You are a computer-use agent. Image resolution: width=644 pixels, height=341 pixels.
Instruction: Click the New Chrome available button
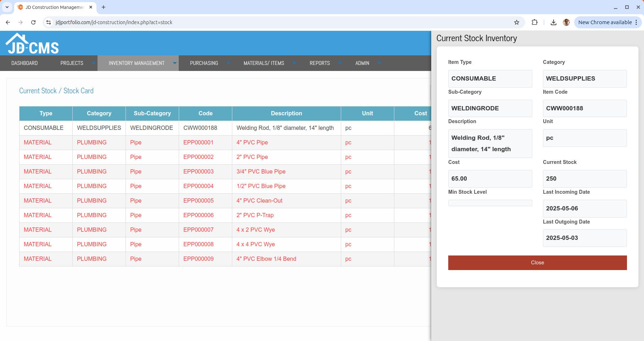point(605,22)
